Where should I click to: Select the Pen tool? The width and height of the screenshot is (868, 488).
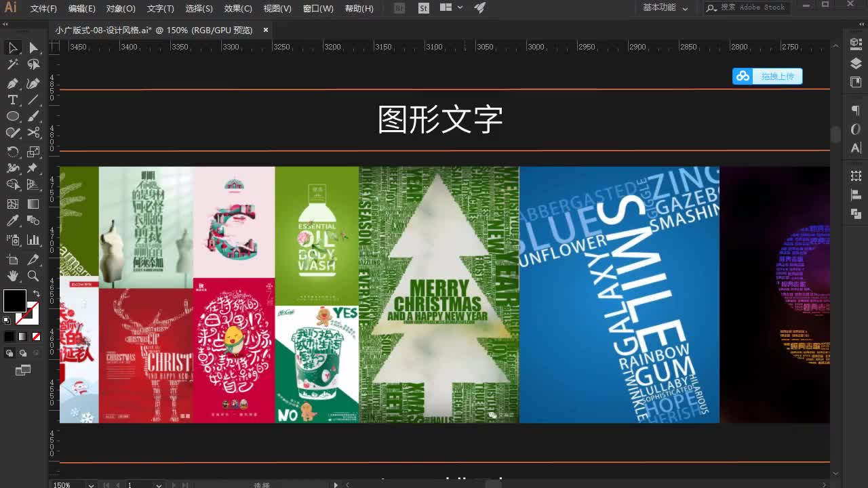13,83
